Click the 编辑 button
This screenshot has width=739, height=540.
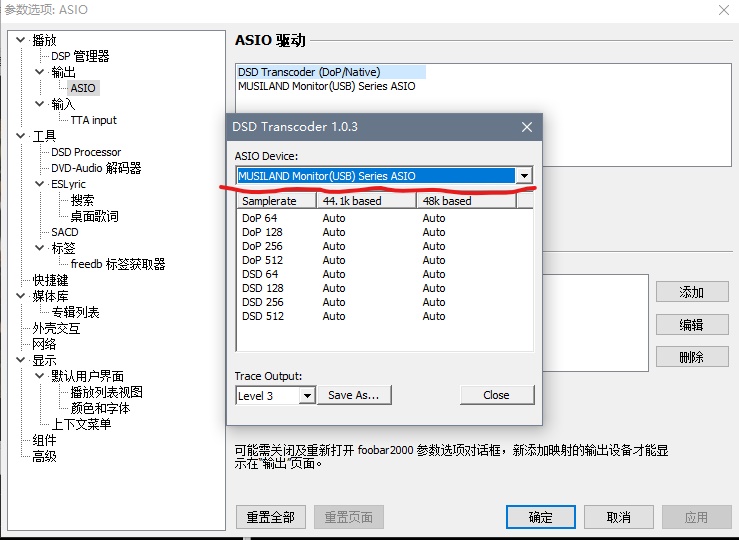[x=691, y=325]
